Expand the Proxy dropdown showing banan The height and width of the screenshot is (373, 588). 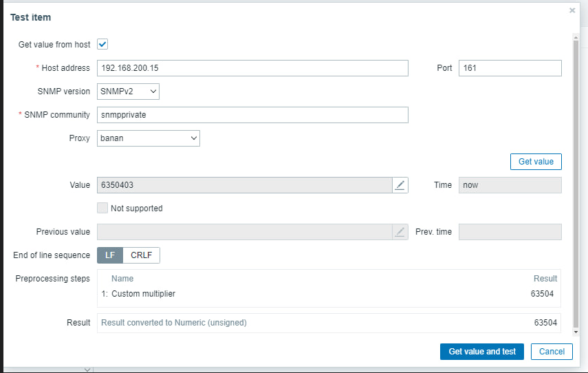[149, 138]
